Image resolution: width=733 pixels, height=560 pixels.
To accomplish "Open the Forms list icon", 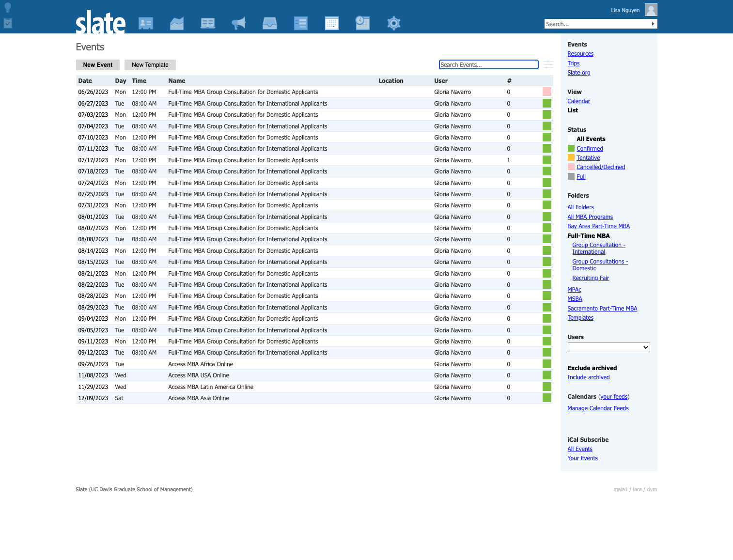I will (301, 23).
